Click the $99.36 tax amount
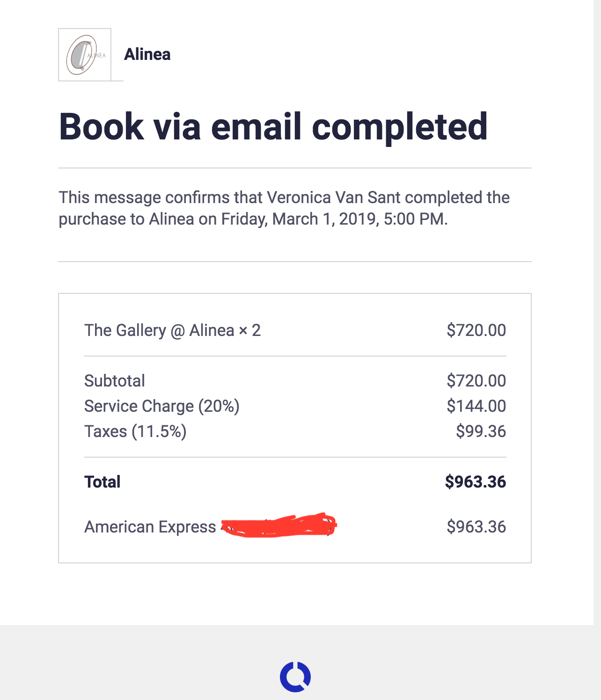The width and height of the screenshot is (601, 700). pyautogui.click(x=481, y=431)
